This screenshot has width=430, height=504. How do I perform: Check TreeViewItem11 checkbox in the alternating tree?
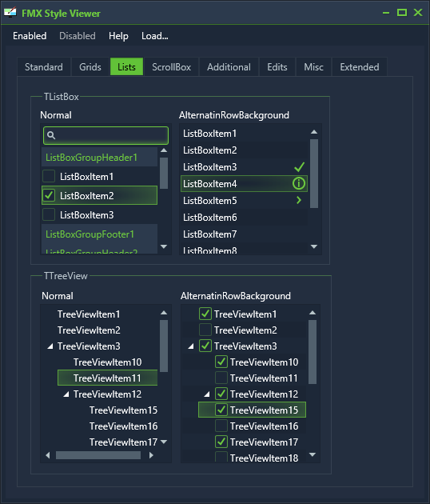[221, 378]
